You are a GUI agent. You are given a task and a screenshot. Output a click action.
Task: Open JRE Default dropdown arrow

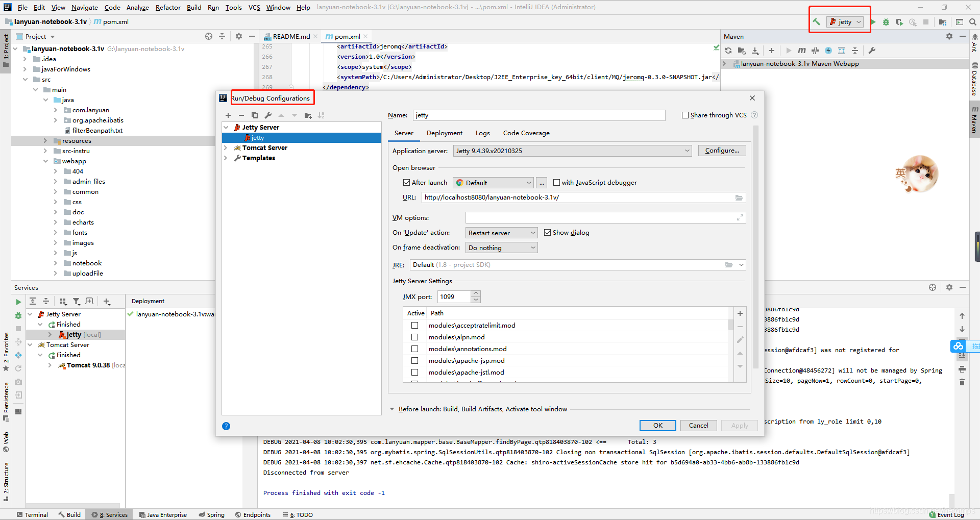[x=741, y=265]
